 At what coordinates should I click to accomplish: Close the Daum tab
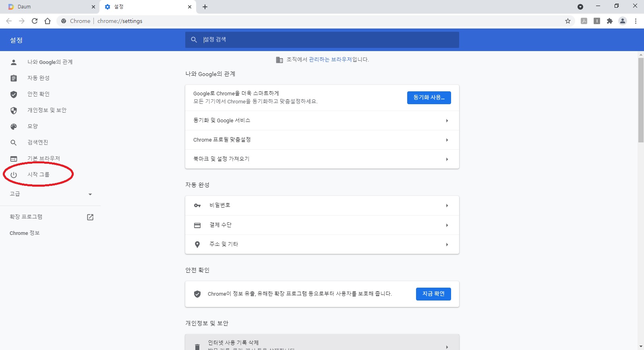pyautogui.click(x=93, y=7)
